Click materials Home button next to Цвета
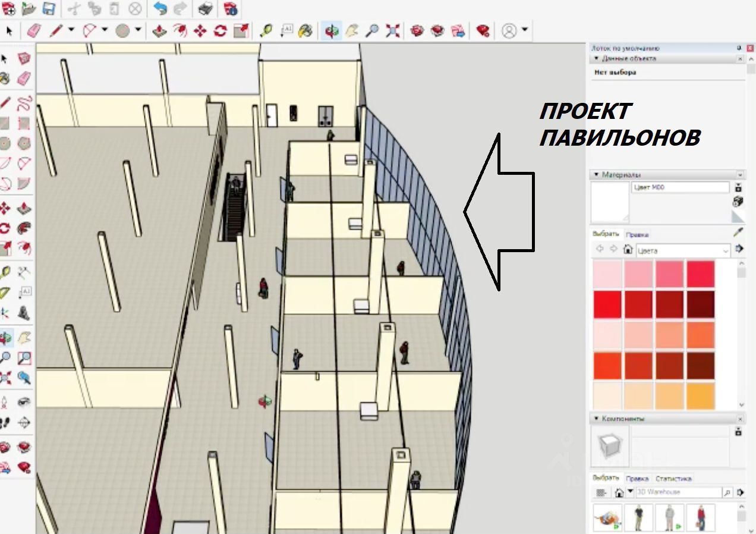The width and height of the screenshot is (756, 534). click(628, 250)
